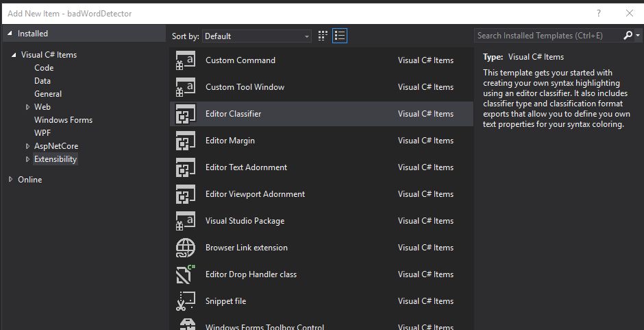644x330 pixels.
Task: Collapse the Visual C# Items node
Action: pos(14,55)
